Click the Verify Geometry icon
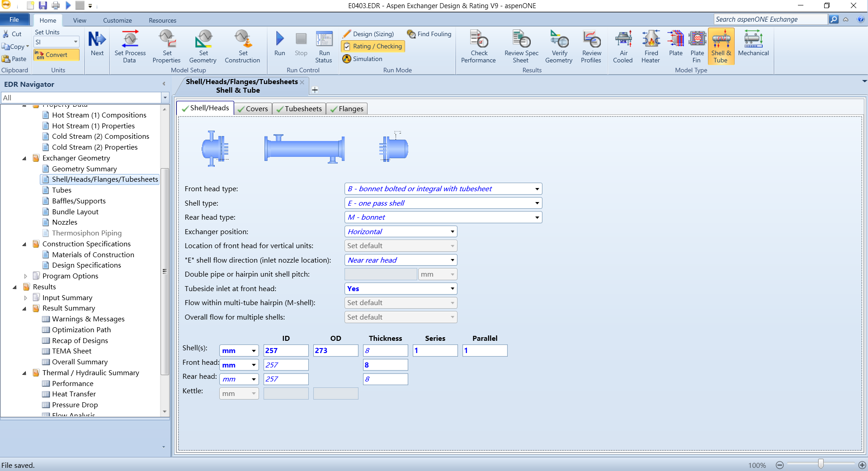The image size is (868, 471). point(559,47)
